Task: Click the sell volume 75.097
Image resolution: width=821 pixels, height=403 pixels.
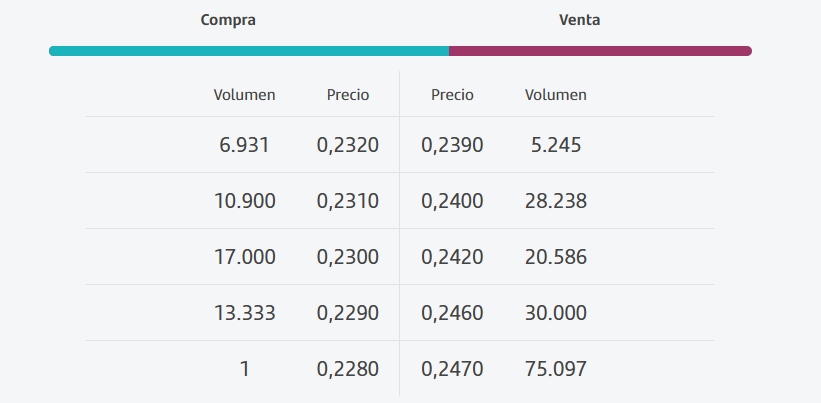Action: 556,369
